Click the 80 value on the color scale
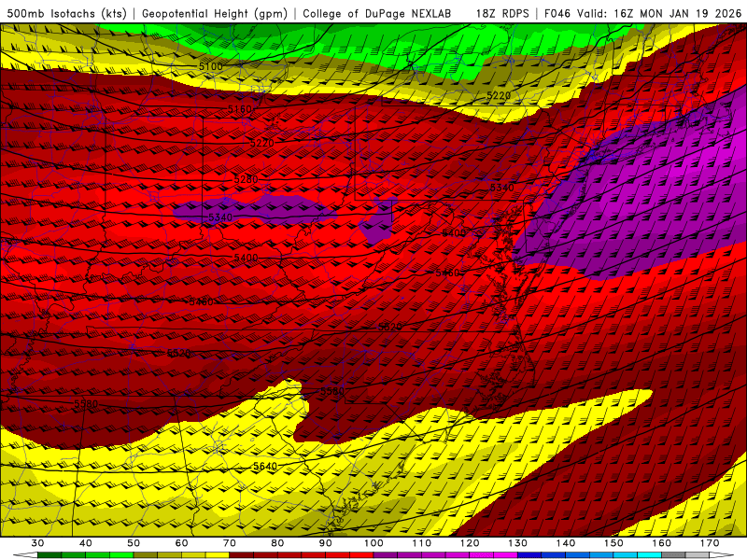This screenshot has height=560, width=747. tap(277, 543)
